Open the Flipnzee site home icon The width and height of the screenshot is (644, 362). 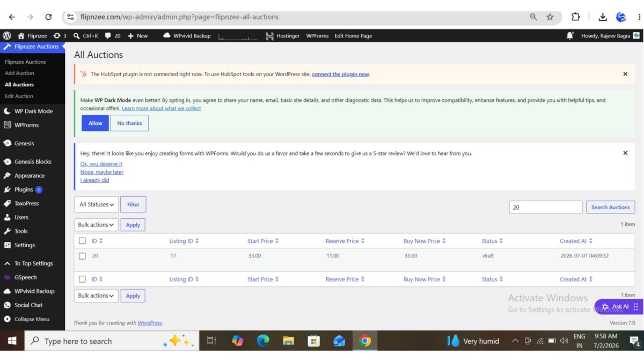[x=21, y=35]
